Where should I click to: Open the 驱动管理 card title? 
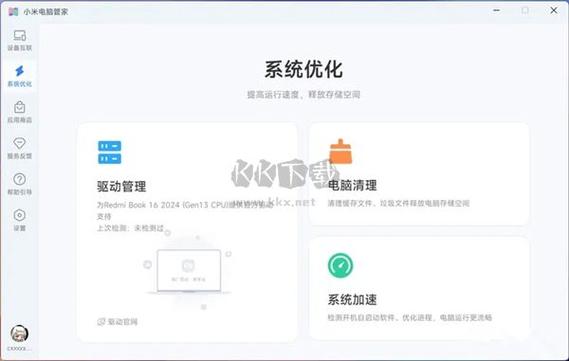[x=122, y=186]
